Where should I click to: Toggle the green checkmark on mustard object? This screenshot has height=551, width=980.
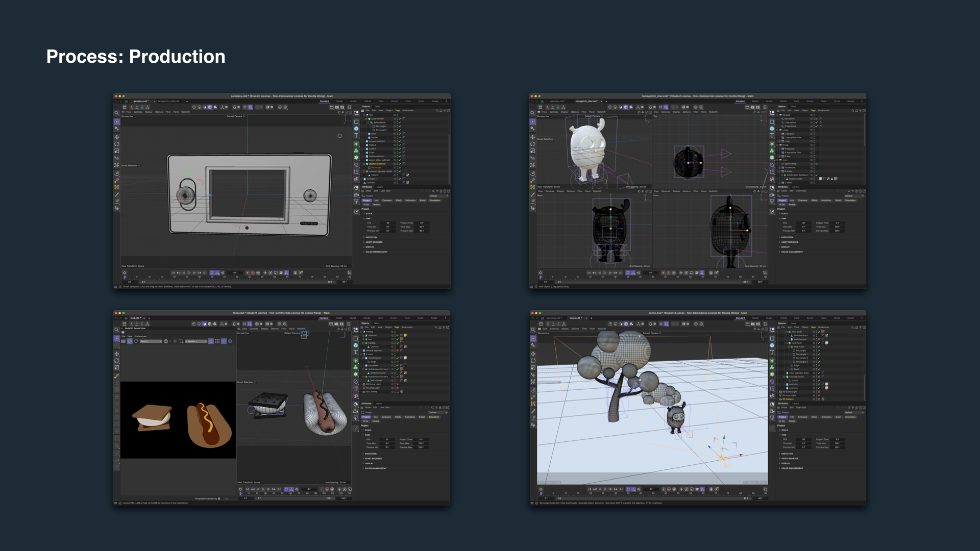[398, 336]
